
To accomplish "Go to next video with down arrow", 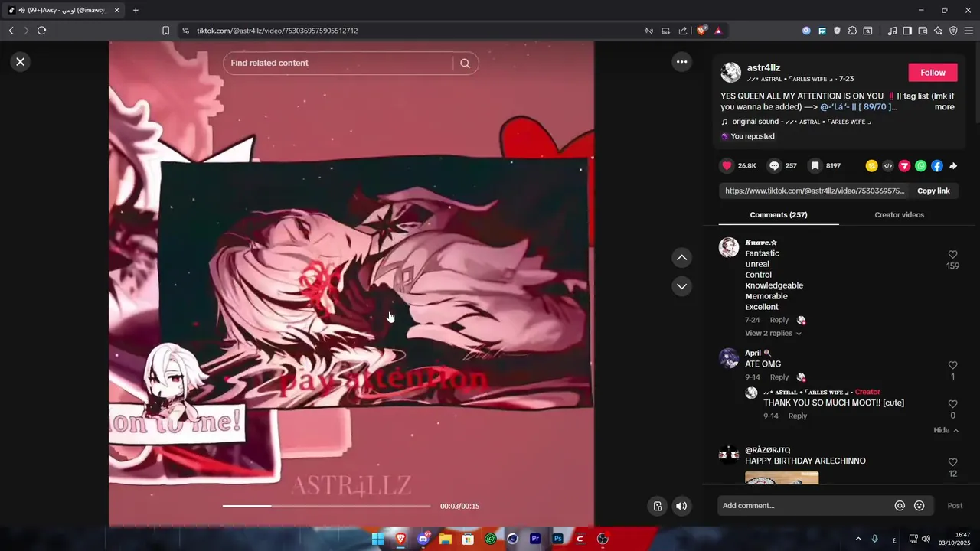I will point(681,286).
